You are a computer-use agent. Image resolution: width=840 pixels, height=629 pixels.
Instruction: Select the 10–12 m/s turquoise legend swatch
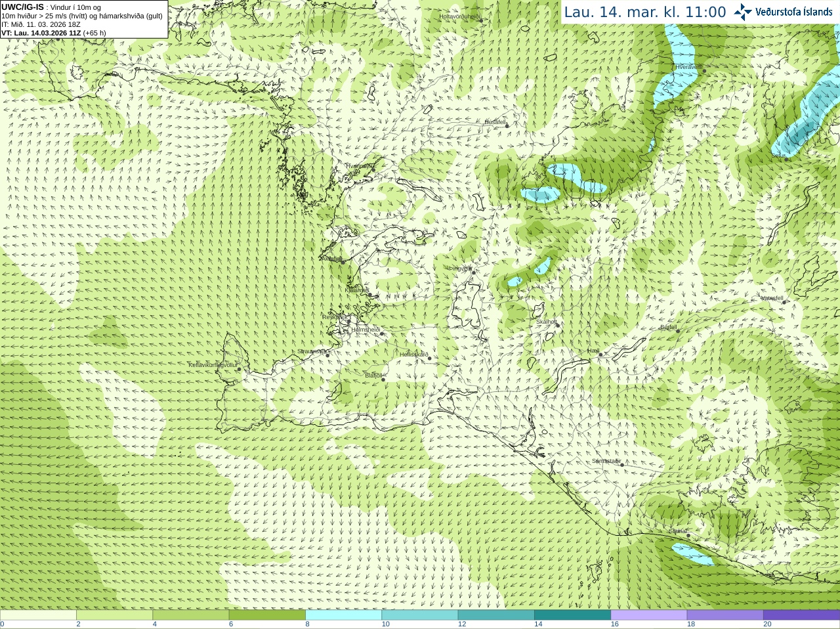pos(419,615)
